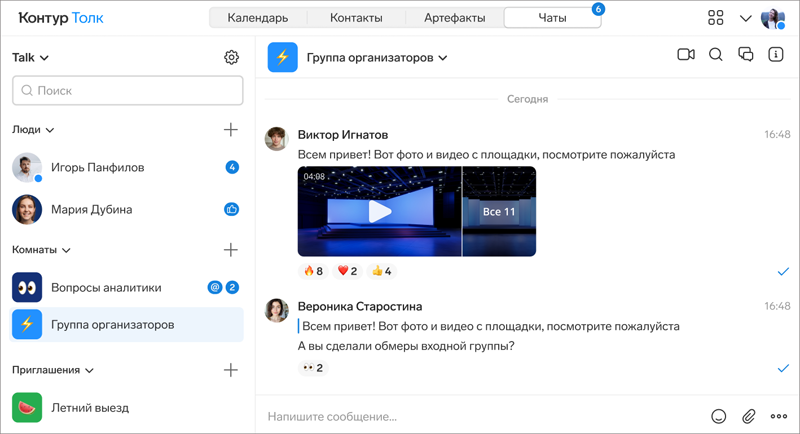Start a video call in the chat
The width and height of the screenshot is (800, 434).
point(686,55)
